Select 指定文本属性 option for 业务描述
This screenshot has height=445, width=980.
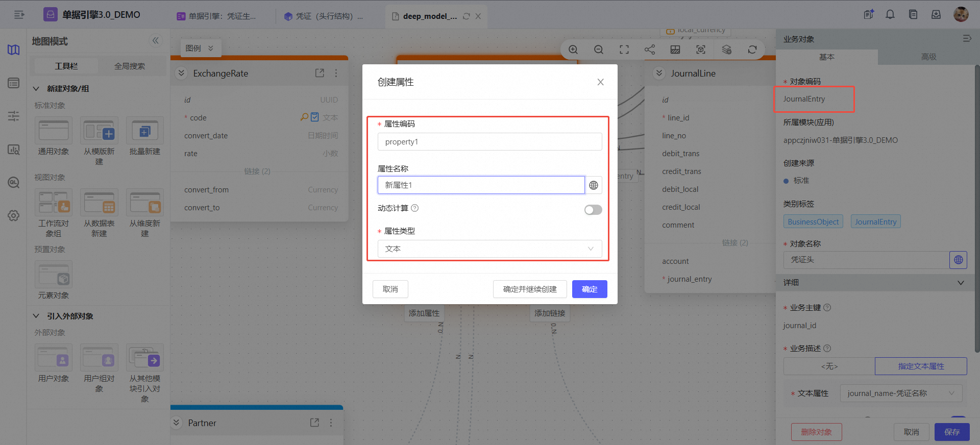[x=921, y=366]
